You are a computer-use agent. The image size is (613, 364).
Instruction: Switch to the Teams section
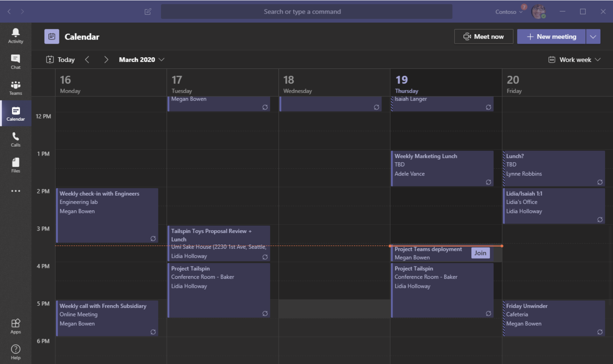(x=15, y=87)
